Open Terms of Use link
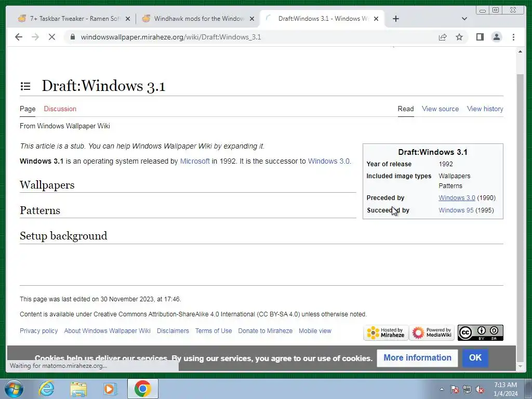Viewport: 532px width, 399px height. (214, 331)
